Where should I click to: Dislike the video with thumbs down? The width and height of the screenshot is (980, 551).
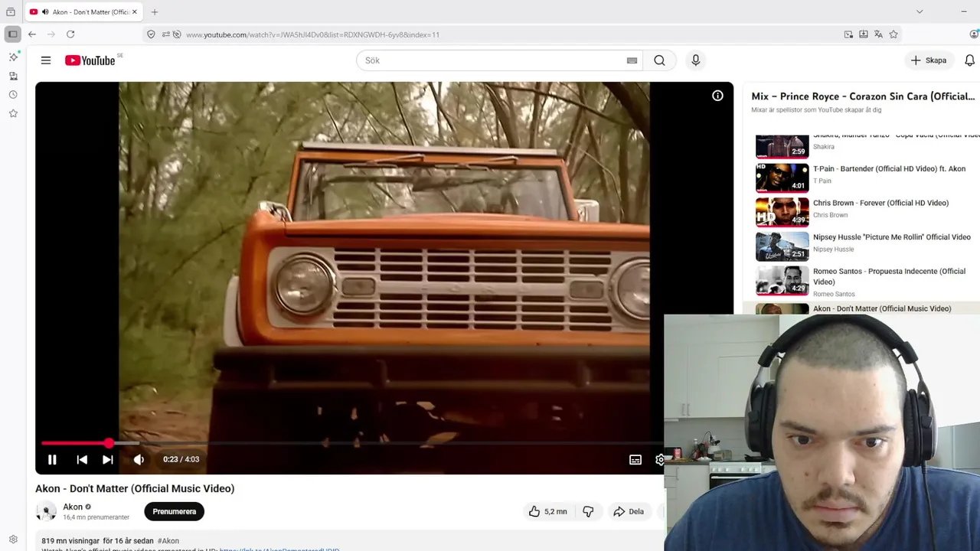tap(588, 511)
